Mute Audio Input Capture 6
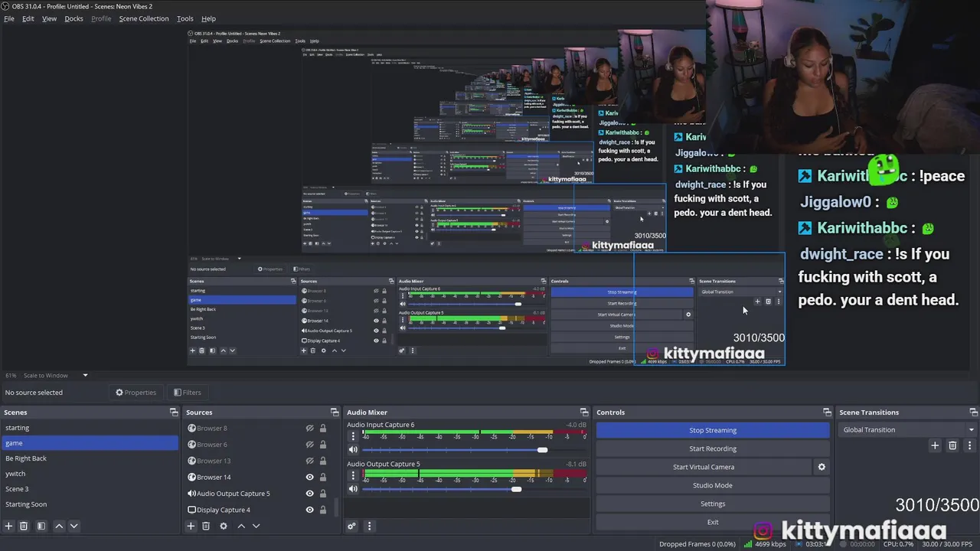Image resolution: width=980 pixels, height=551 pixels. tap(353, 450)
